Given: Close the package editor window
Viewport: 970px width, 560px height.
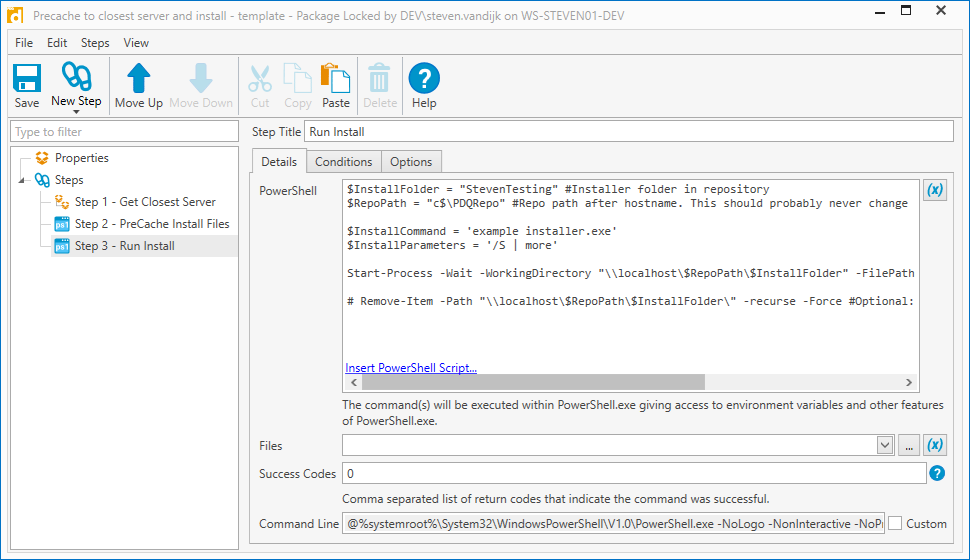Looking at the screenshot, I should (x=941, y=11).
